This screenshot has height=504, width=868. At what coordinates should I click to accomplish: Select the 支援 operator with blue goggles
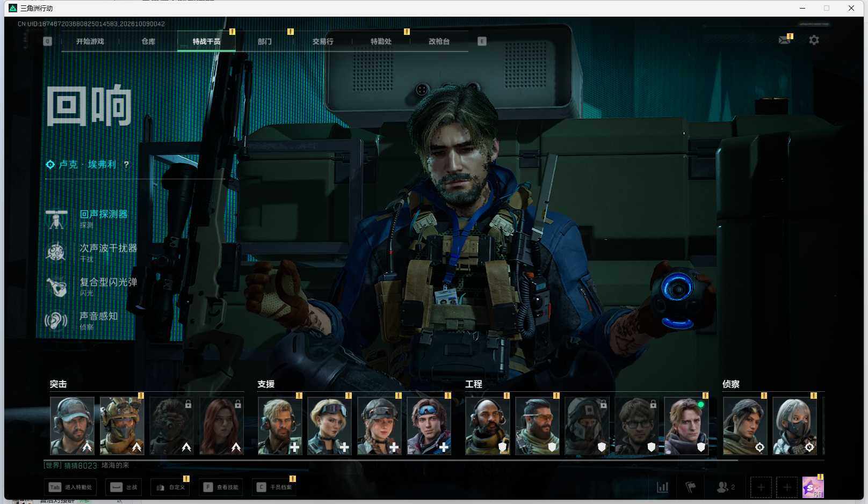coord(429,426)
